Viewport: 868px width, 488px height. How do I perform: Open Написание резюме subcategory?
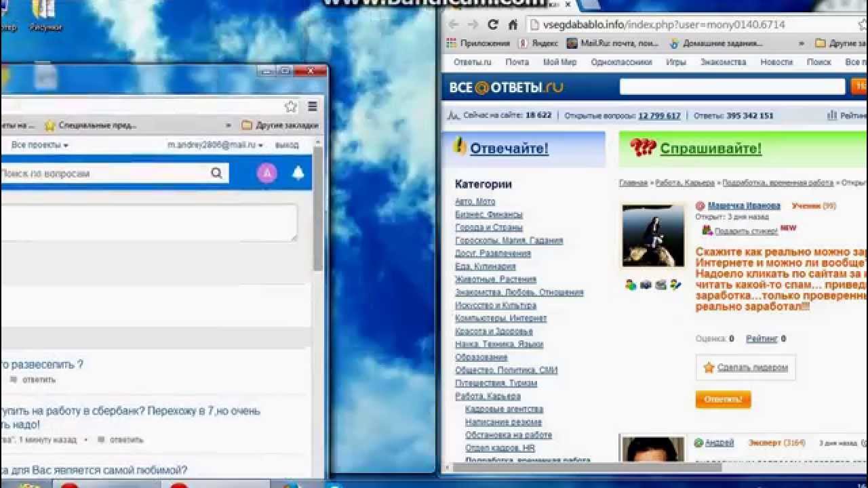click(503, 422)
